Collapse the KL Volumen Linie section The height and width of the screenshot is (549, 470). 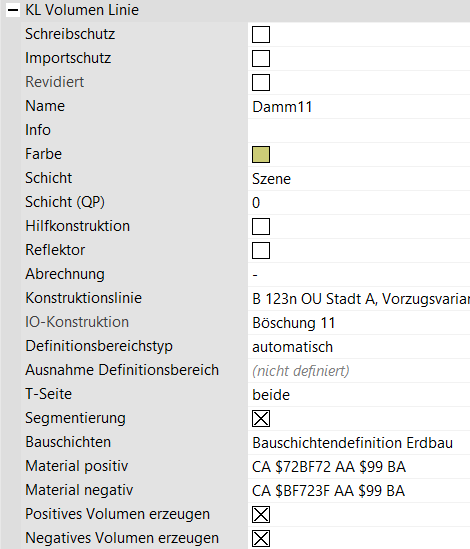pos(13,10)
